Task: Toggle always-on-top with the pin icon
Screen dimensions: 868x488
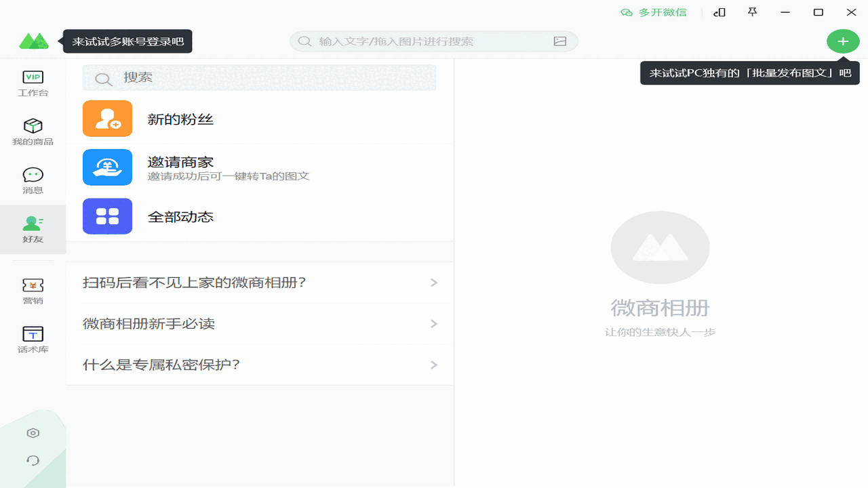Action: point(752,12)
